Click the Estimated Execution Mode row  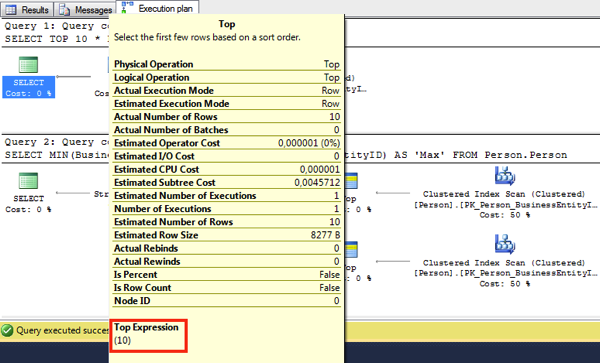(x=227, y=104)
